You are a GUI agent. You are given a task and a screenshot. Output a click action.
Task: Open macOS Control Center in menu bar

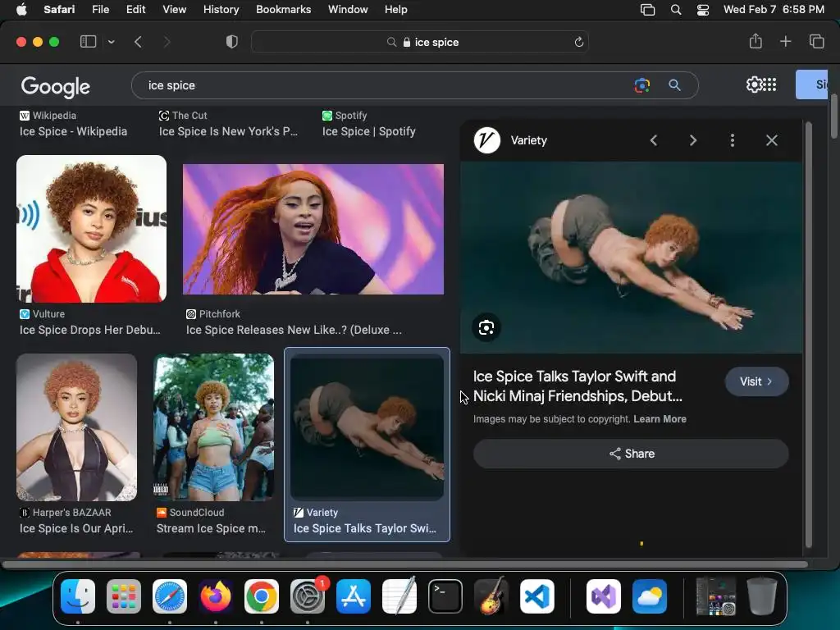pos(703,10)
